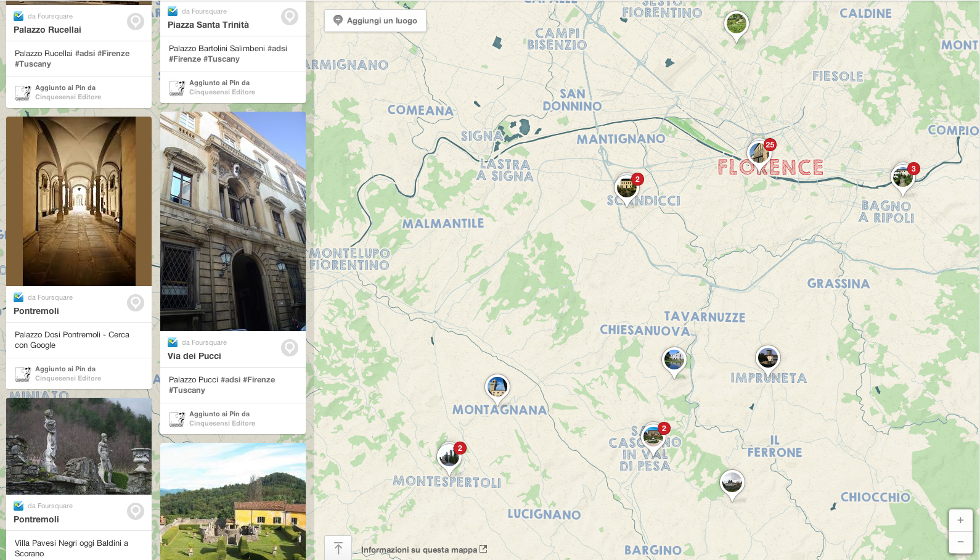Screen dimensions: 980x560
Task: Click the Florence map pin with 25 badge
Action: pyautogui.click(x=759, y=153)
